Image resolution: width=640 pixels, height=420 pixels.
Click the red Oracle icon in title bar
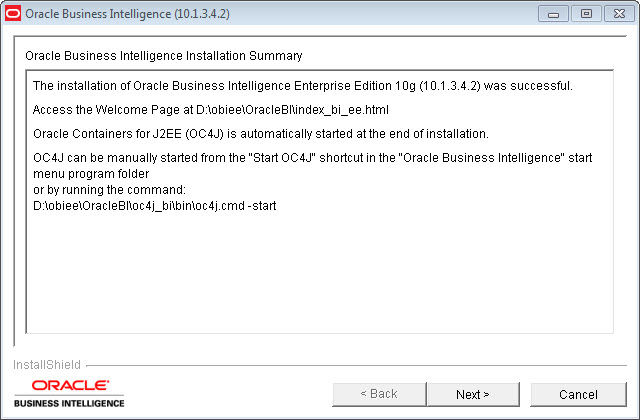(13, 13)
